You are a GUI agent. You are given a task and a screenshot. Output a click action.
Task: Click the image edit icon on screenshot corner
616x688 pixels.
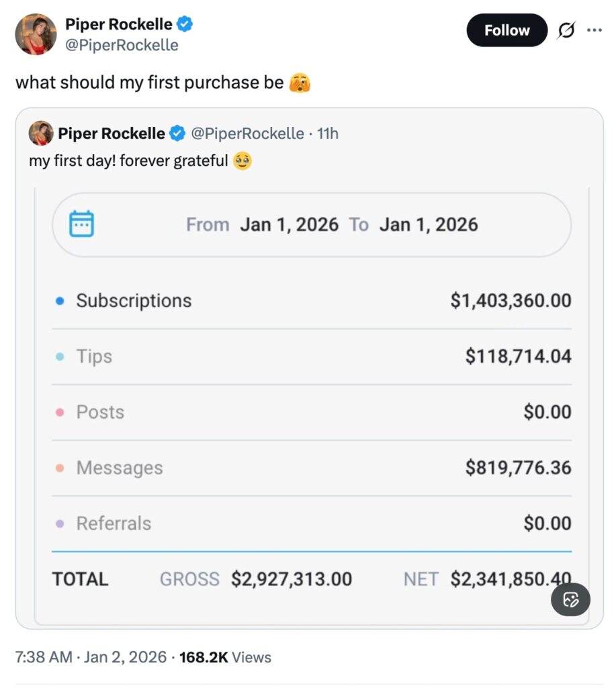(570, 599)
